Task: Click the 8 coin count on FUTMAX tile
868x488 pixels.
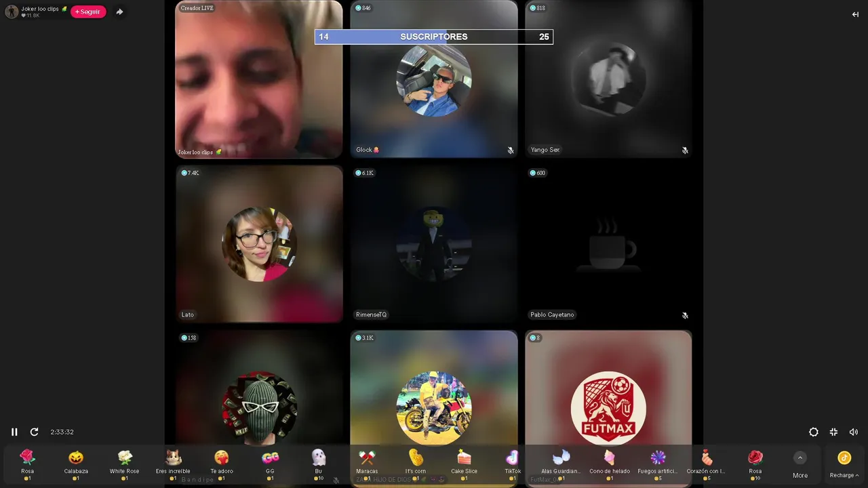Action: tap(534, 338)
